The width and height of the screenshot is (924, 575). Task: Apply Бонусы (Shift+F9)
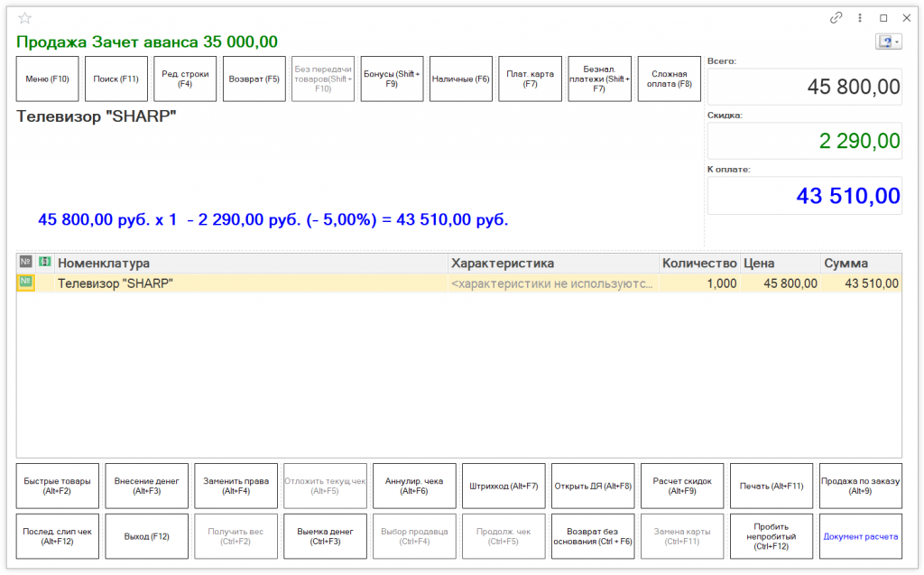pyautogui.click(x=392, y=79)
